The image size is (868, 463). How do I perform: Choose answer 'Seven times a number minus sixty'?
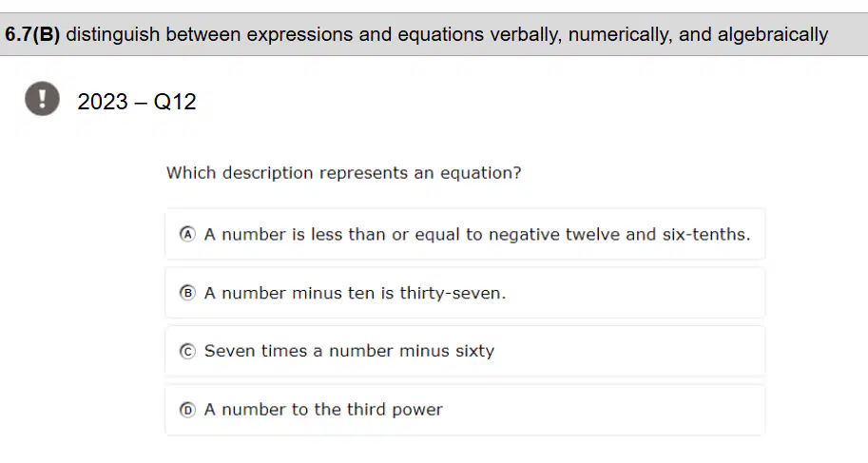pyautogui.click(x=465, y=351)
